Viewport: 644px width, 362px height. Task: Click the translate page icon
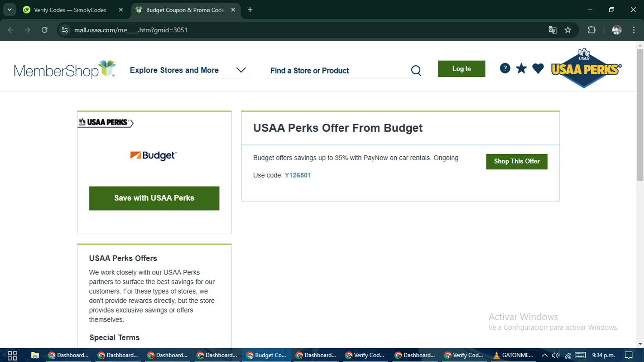click(x=553, y=30)
